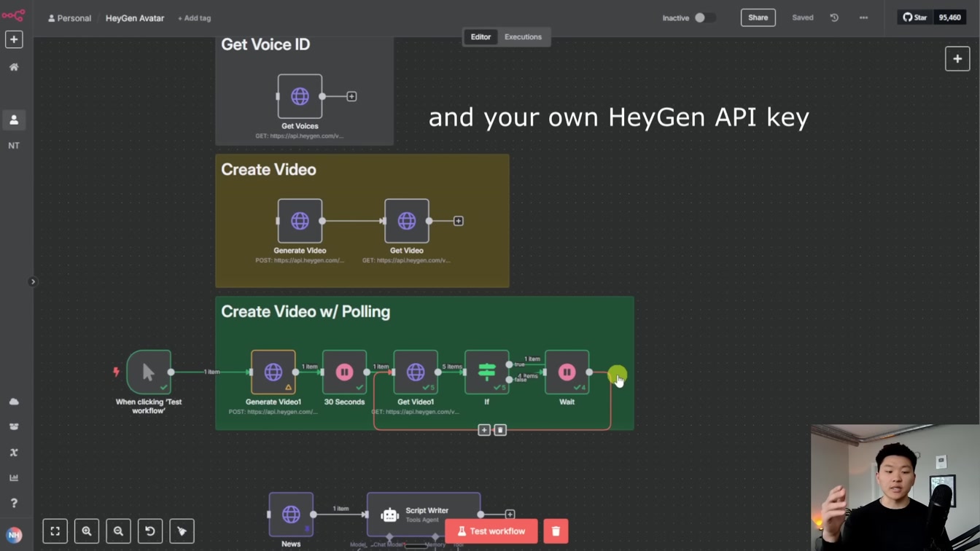Select the Get Video node in Create Video
This screenshot has width=980, height=551.
tap(407, 221)
